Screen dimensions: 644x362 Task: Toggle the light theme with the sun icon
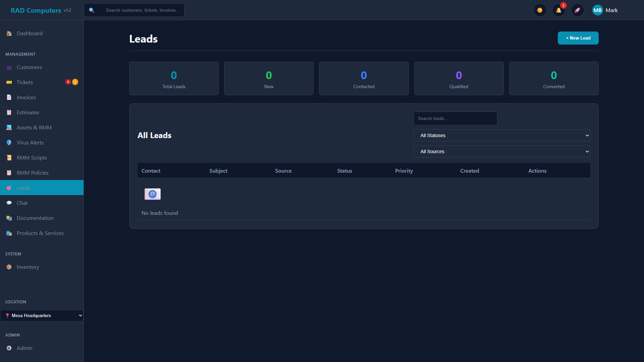(x=540, y=10)
